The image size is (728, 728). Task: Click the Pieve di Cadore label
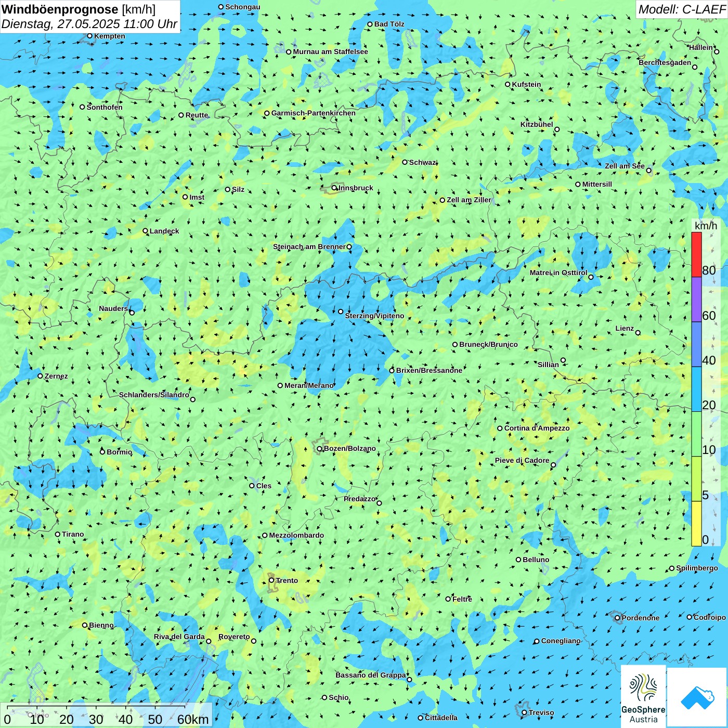522,460
